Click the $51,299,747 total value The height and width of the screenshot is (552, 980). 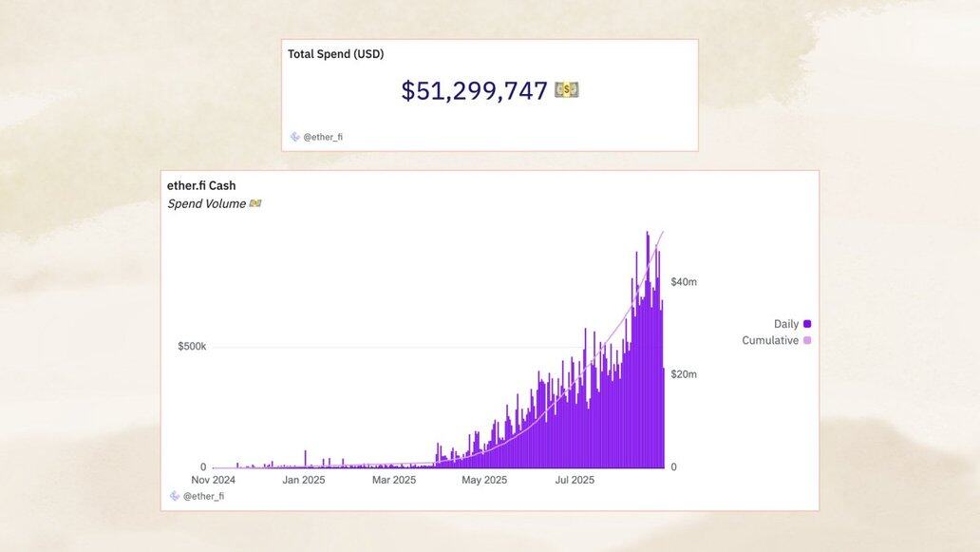(x=475, y=90)
